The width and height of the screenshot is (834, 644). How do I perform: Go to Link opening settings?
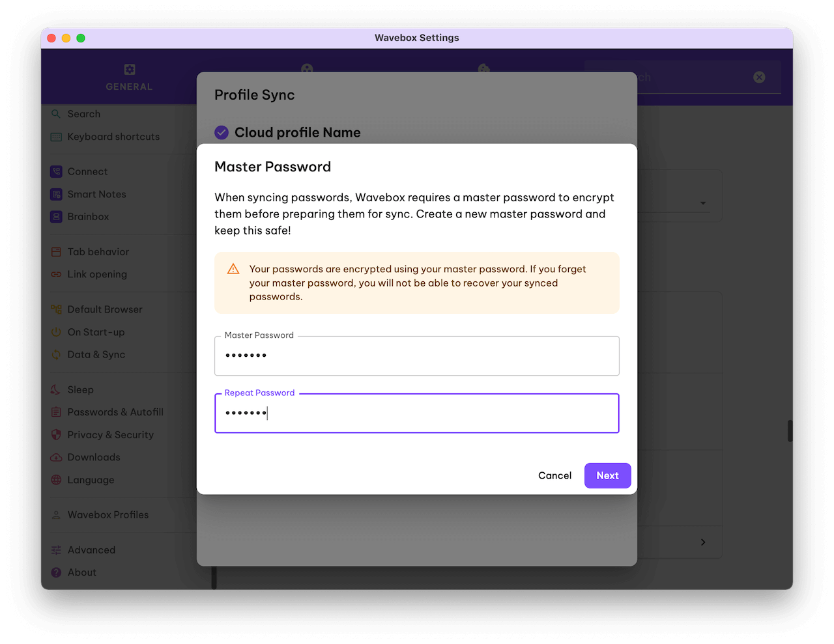tap(97, 274)
